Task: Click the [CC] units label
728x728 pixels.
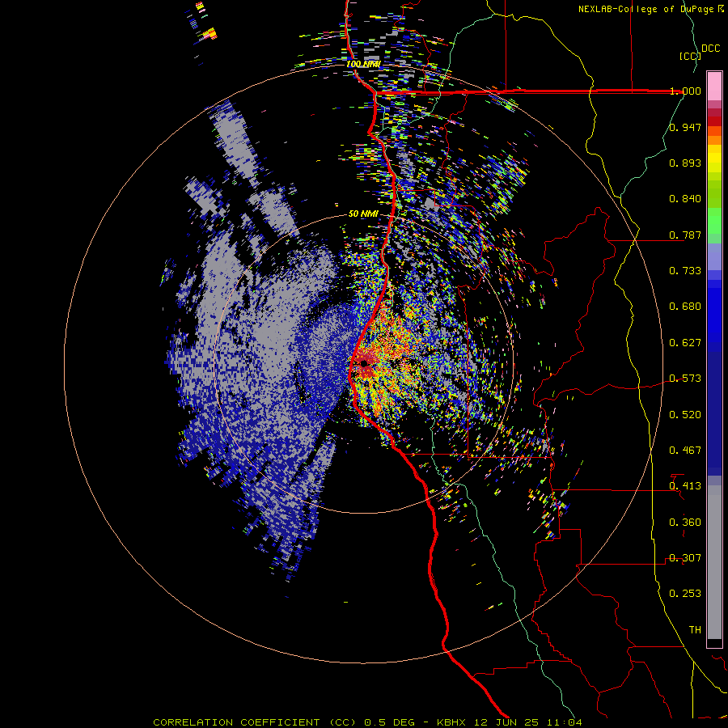Action: (x=690, y=57)
